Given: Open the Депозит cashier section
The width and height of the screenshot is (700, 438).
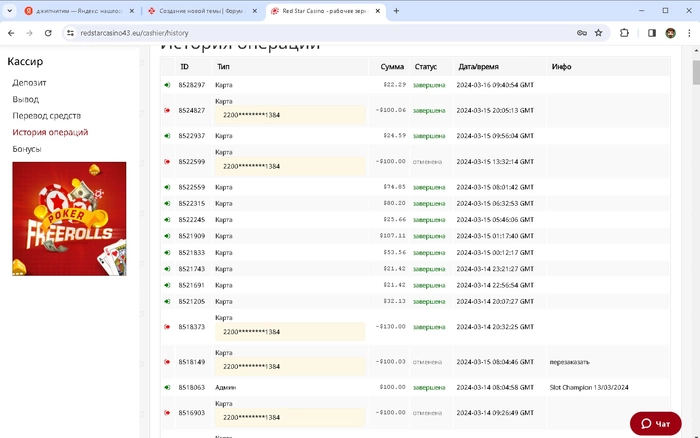Looking at the screenshot, I should pos(29,83).
